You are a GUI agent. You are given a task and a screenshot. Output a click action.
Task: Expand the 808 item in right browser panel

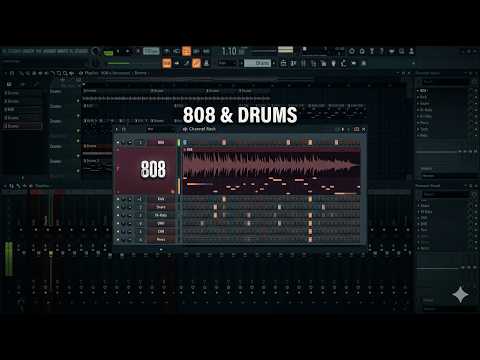click(x=418, y=90)
